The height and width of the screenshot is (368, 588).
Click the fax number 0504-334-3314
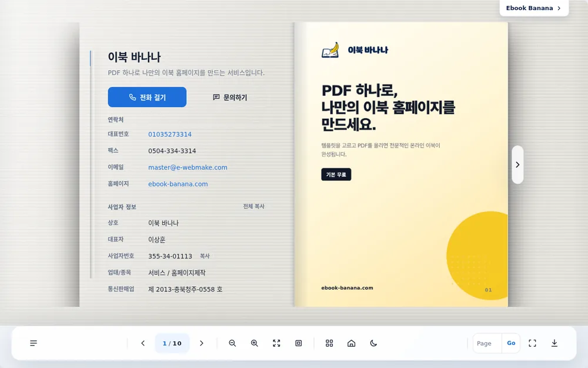[172, 151]
